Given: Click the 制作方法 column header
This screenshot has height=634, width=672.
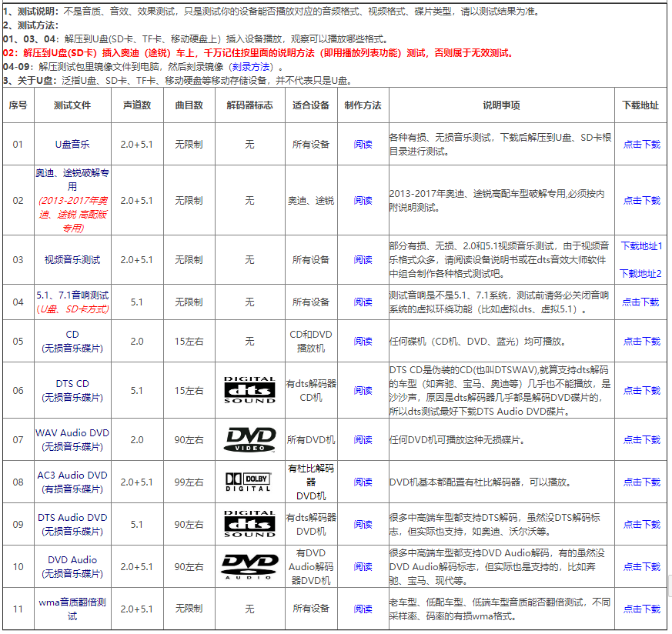Looking at the screenshot, I should (363, 105).
